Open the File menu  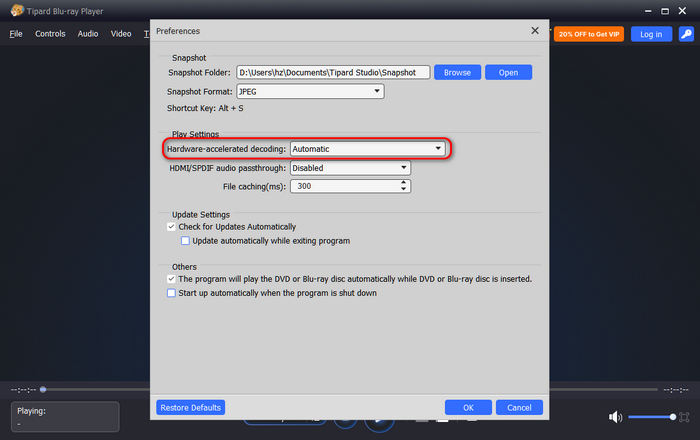click(x=16, y=34)
